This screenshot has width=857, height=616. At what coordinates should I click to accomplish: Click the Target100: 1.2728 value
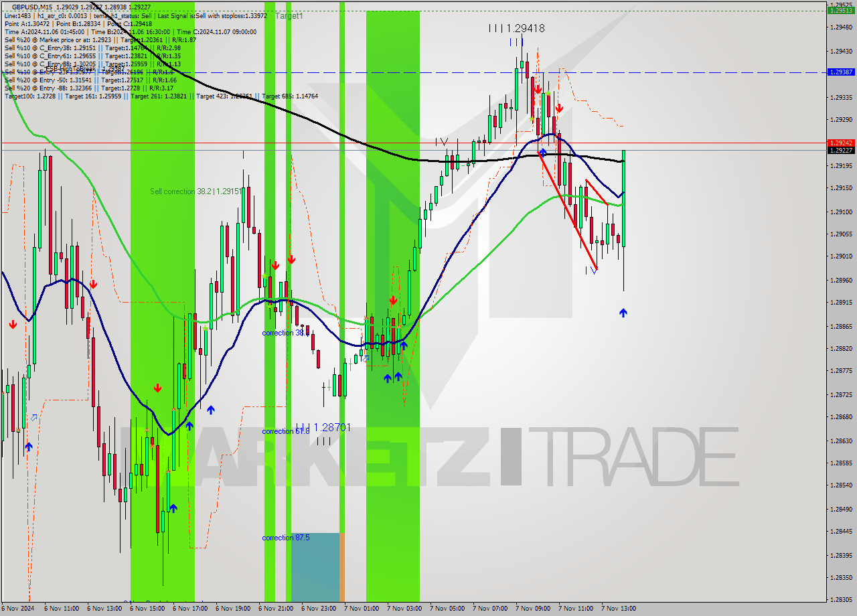(x=30, y=96)
